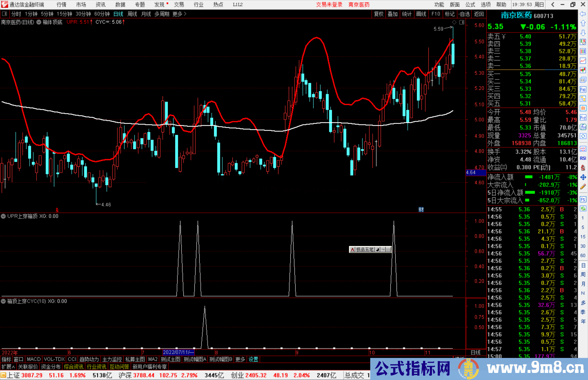
Task: Click the 设置 indicator settings link
Action: point(253,359)
